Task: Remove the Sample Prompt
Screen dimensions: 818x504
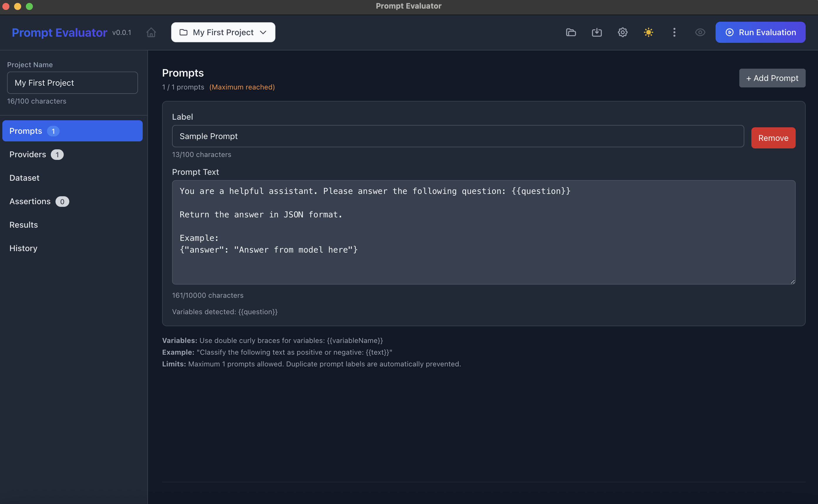Action: point(773,138)
